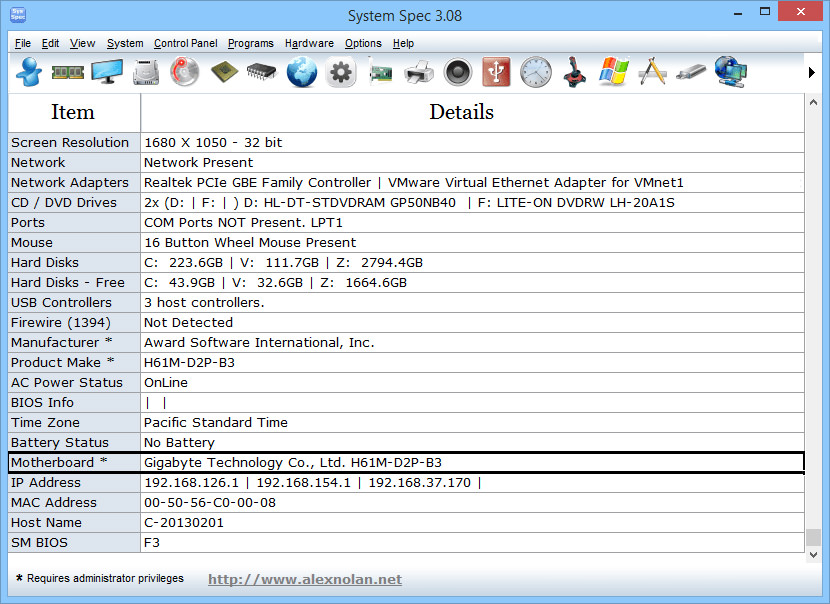Open the networked computers globe icon
The width and height of the screenshot is (830, 604).
click(x=730, y=71)
